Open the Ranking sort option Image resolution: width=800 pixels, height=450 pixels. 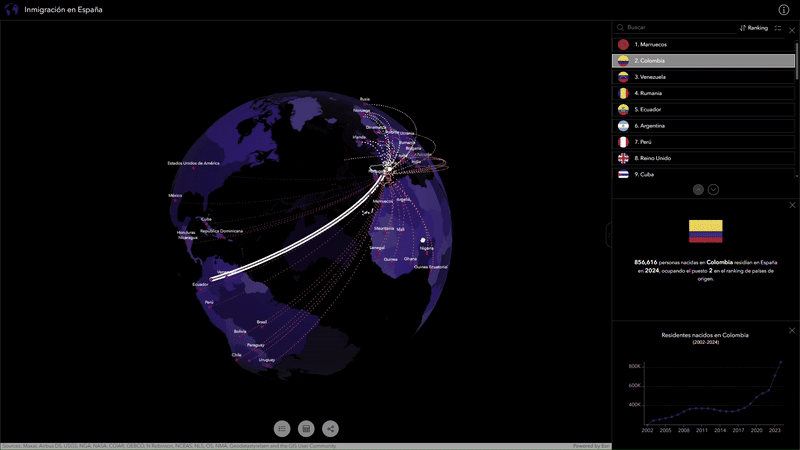[x=754, y=28]
